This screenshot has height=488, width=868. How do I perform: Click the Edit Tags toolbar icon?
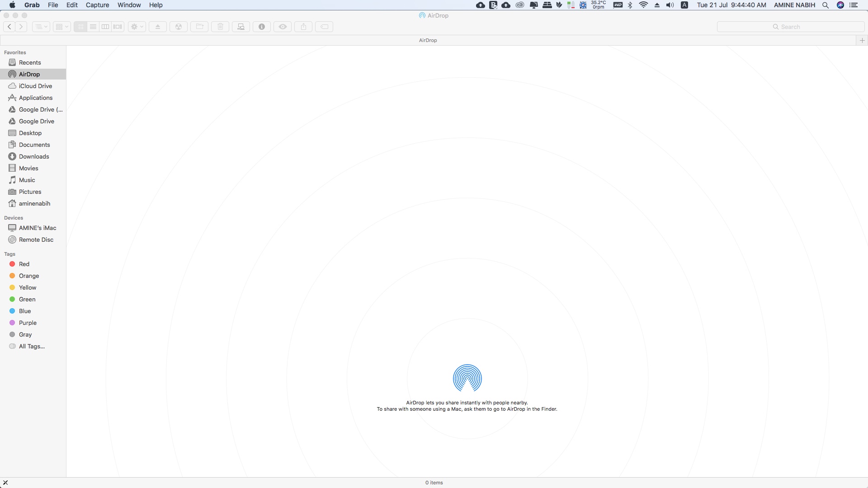(324, 27)
